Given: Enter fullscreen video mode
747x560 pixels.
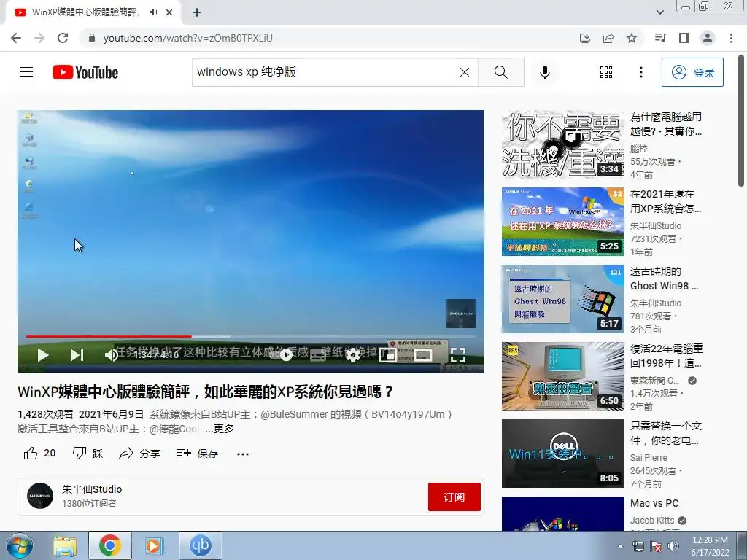Looking at the screenshot, I should [x=457, y=355].
